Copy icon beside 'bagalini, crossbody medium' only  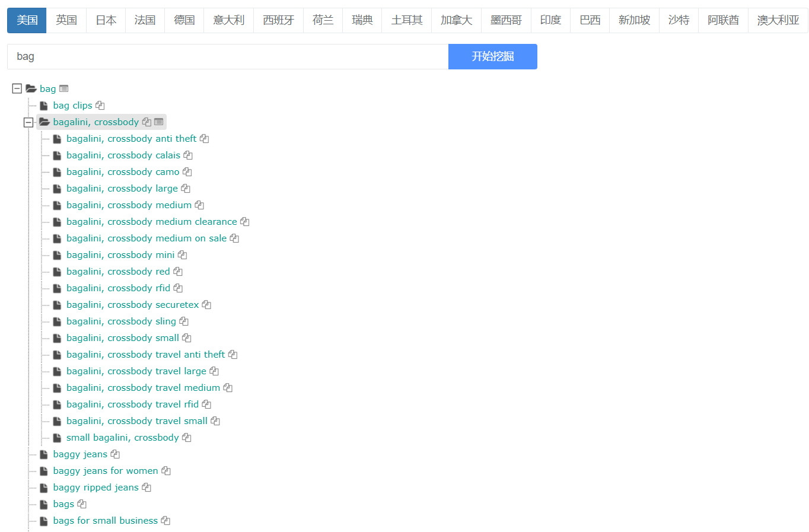[x=199, y=205]
